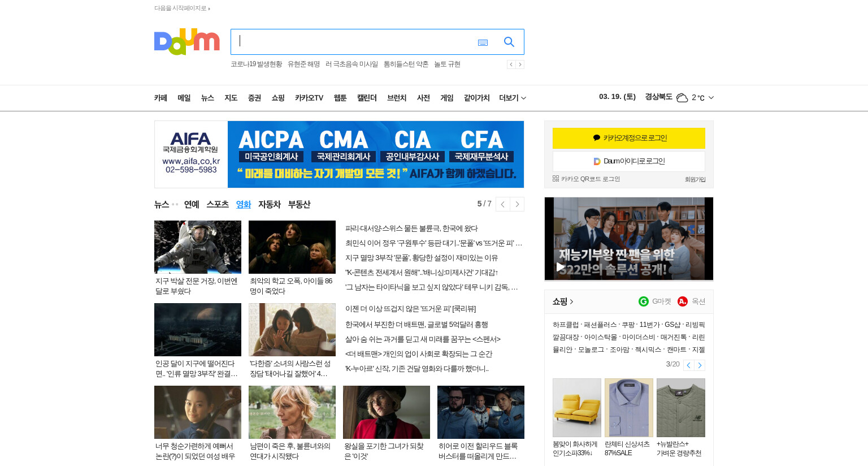
Task: Go to previous shopping page arrow
Action: coord(688,365)
